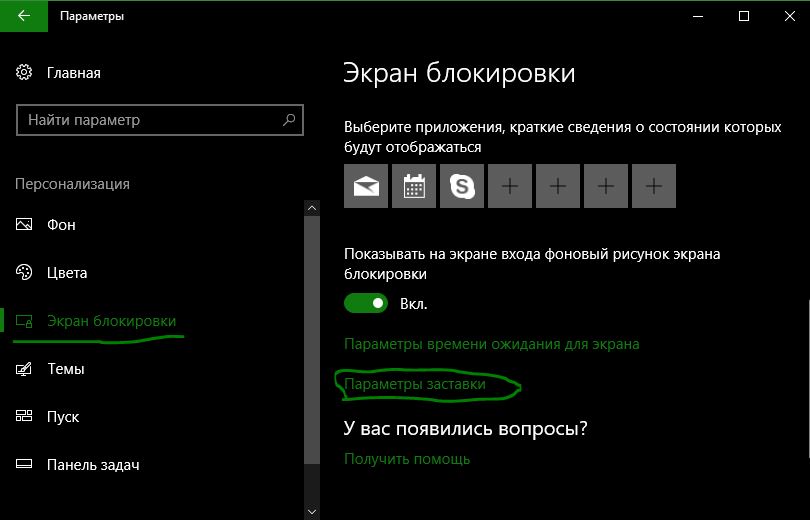
Task: Open Параметры заставки link
Action: tap(415, 384)
